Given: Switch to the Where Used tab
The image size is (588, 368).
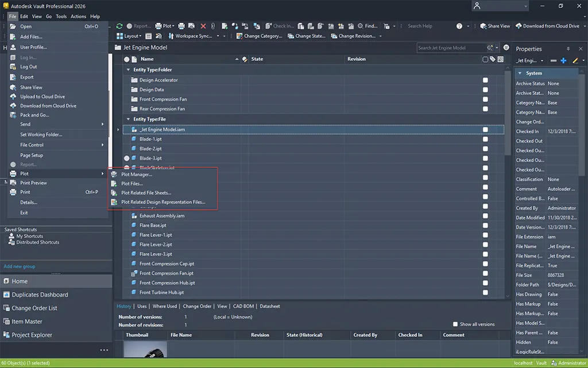Looking at the screenshot, I should click(165, 306).
